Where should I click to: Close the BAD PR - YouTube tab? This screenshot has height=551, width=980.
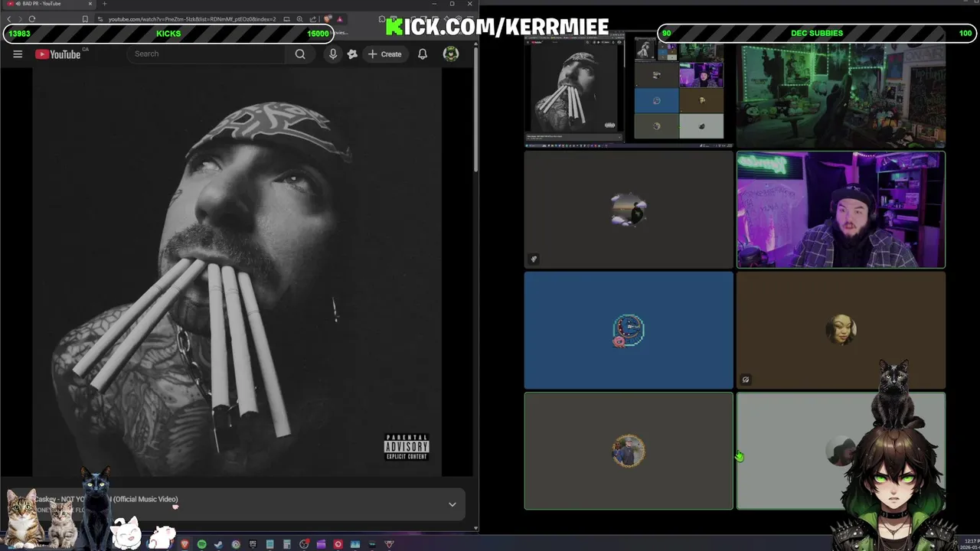tap(90, 4)
